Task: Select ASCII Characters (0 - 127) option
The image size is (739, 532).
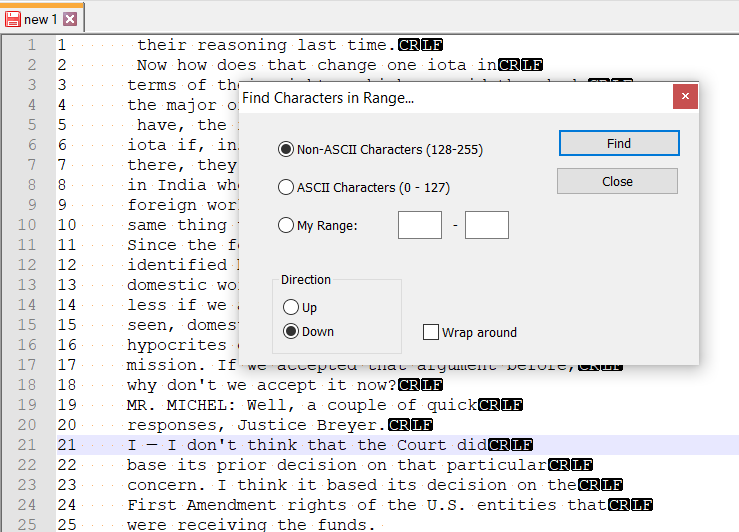Action: pyautogui.click(x=286, y=187)
